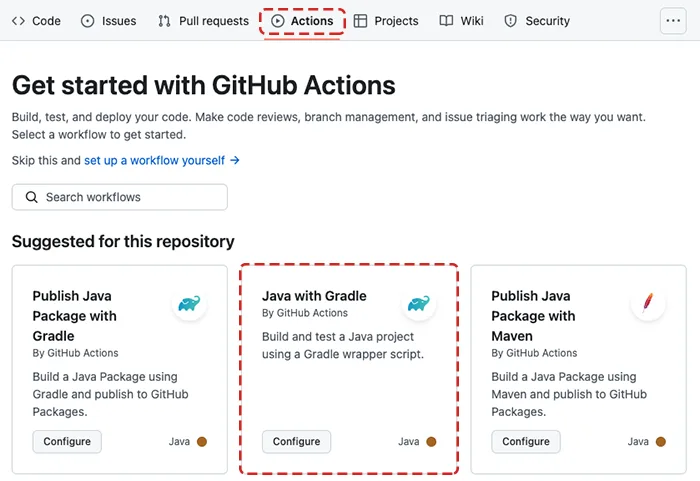
Task: Click the Code angle brackets icon
Action: [18, 21]
